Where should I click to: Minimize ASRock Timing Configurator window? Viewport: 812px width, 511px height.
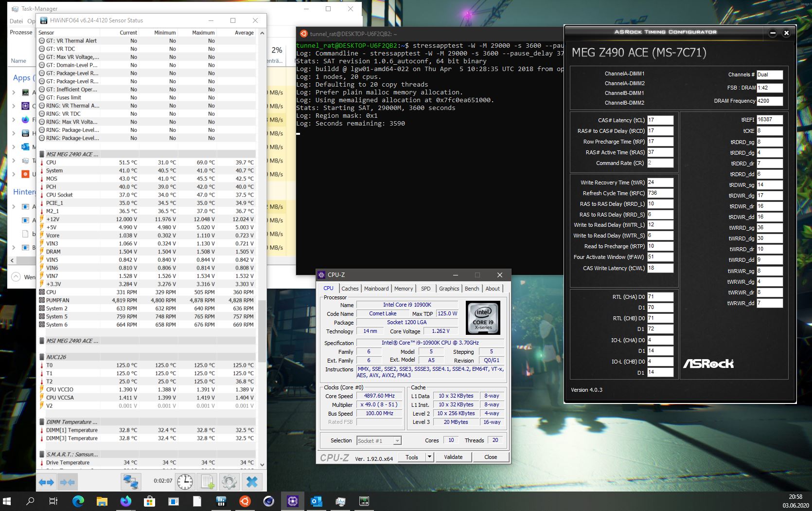click(773, 33)
